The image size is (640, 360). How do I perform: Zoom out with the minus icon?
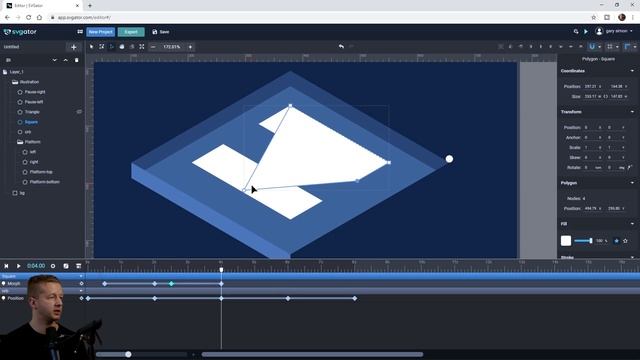(x=153, y=47)
